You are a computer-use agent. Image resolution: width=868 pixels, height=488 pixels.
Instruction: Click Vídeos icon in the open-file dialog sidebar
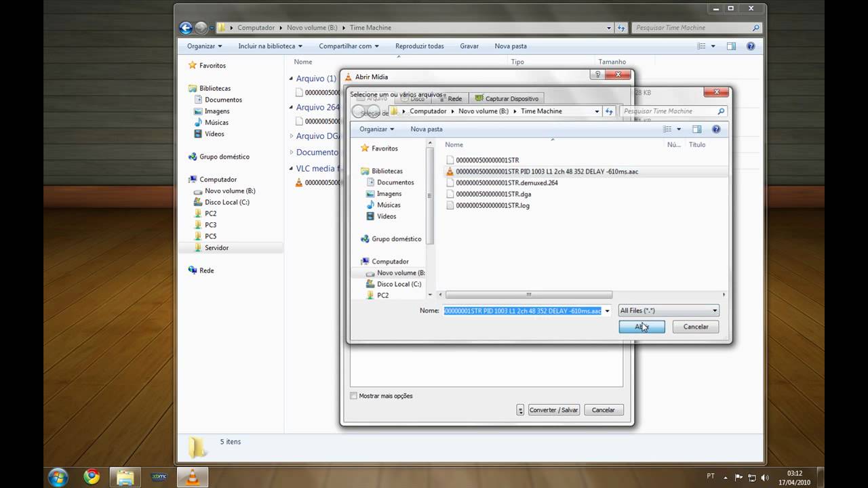click(370, 216)
